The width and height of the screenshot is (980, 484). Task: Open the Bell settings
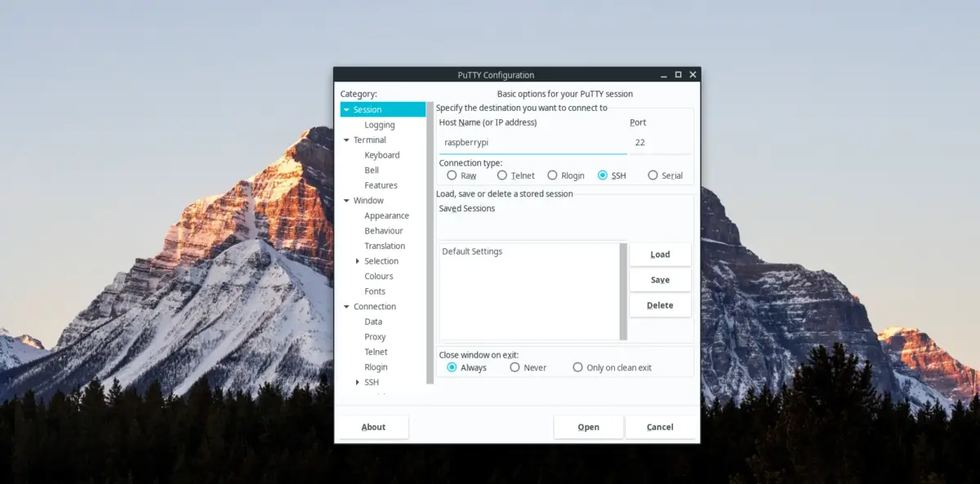372,170
